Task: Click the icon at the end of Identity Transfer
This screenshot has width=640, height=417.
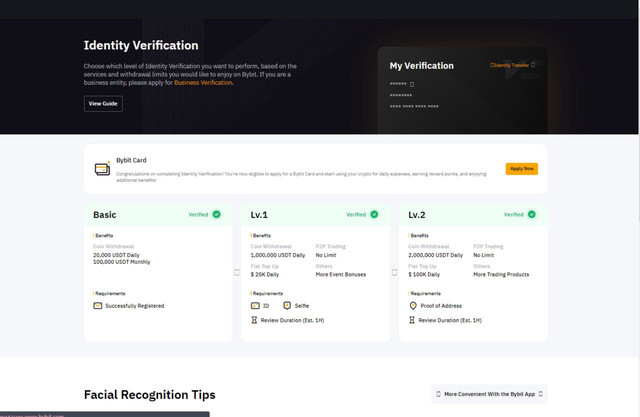Action: (x=533, y=65)
